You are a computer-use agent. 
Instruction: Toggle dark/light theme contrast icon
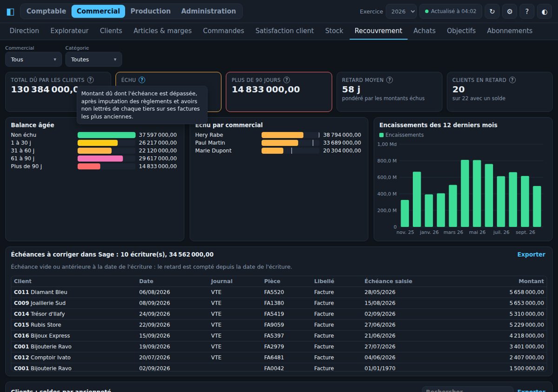[x=545, y=12]
